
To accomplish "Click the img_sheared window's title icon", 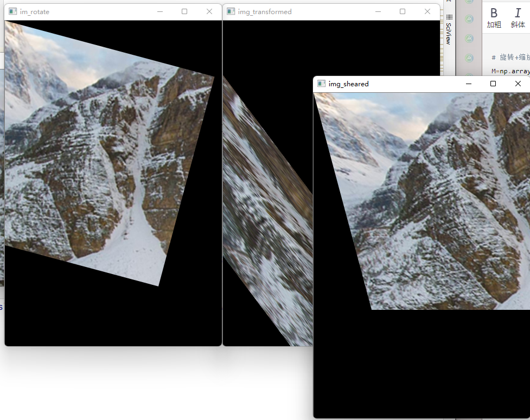I will (322, 84).
